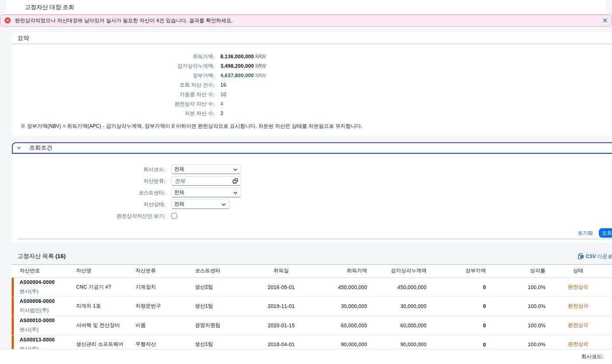Open the 회사코드 dropdown

pyautogui.click(x=206, y=169)
